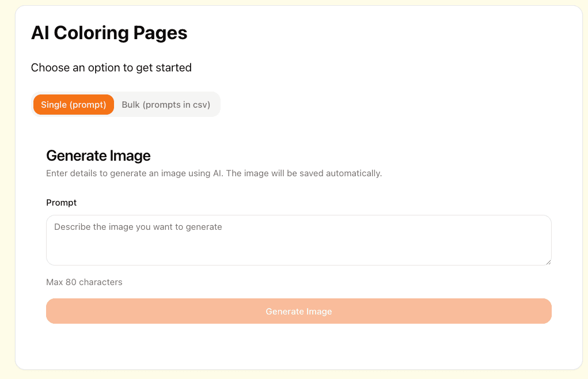Switch to Bulk (prompts in csv) tab
Viewport: 588px width, 379px height.
166,105
